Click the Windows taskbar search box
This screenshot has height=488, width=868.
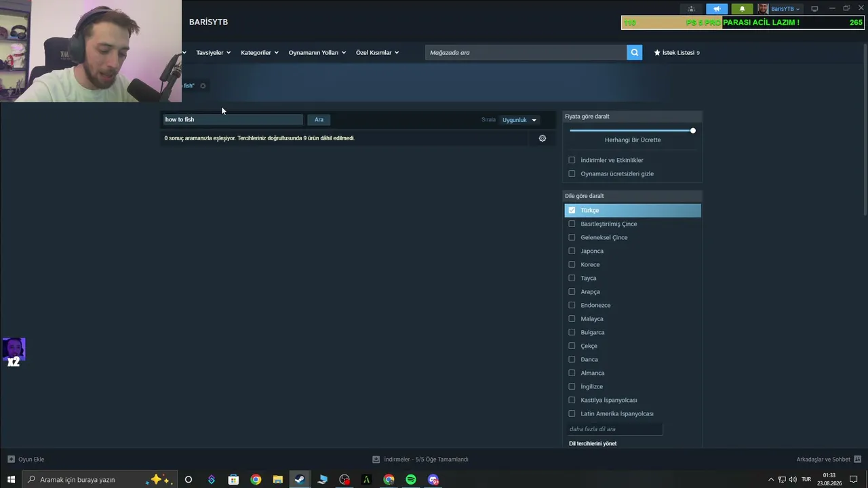pyautogui.click(x=99, y=480)
